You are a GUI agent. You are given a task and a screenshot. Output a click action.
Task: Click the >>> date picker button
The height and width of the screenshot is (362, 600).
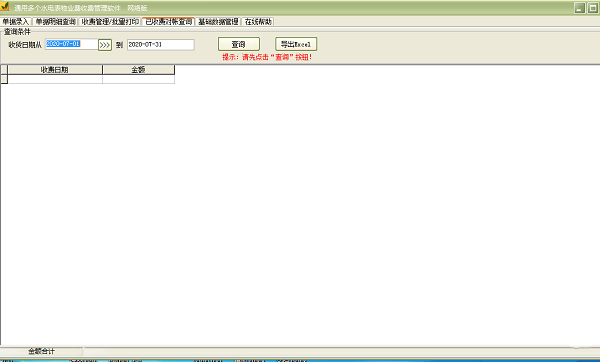tap(105, 45)
